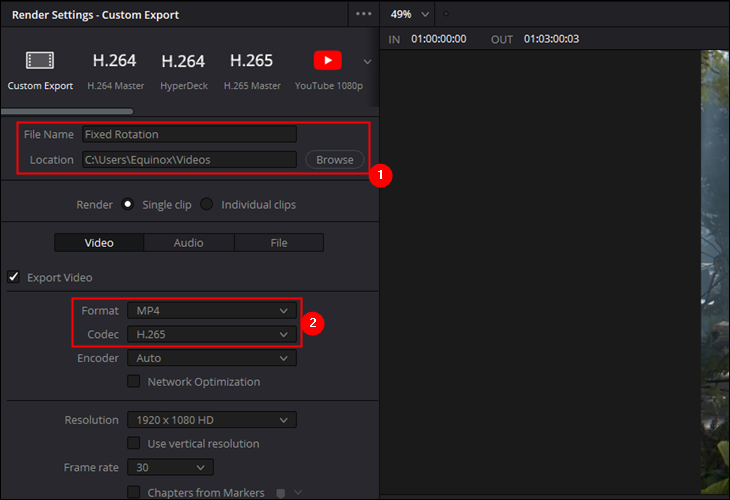Click the shield icon beside Chapters from Markers
This screenshot has width=730, height=500.
[x=281, y=492]
